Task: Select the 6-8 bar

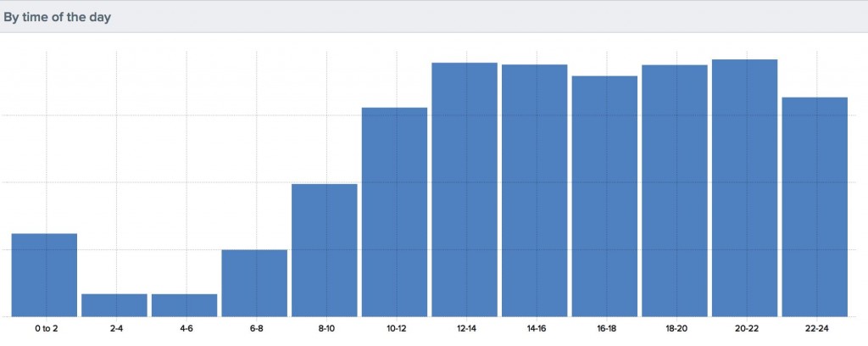Action: pos(254,283)
